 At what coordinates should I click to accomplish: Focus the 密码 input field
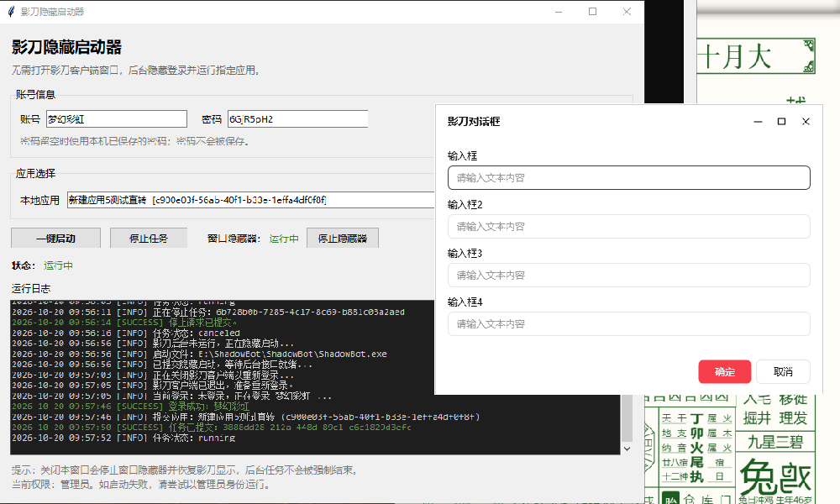298,119
